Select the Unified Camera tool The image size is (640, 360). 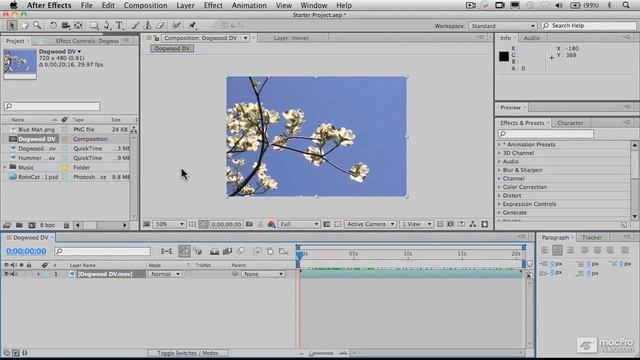click(x=65, y=26)
